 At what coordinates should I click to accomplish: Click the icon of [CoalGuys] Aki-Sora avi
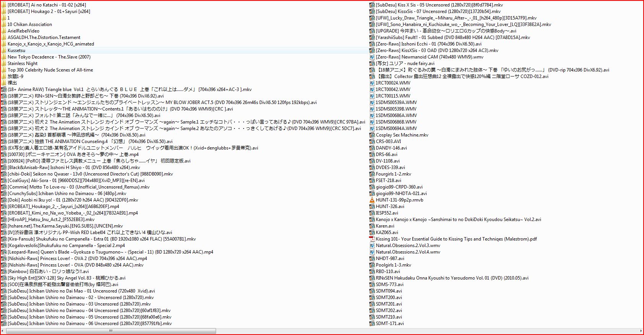pyautogui.click(x=4, y=180)
